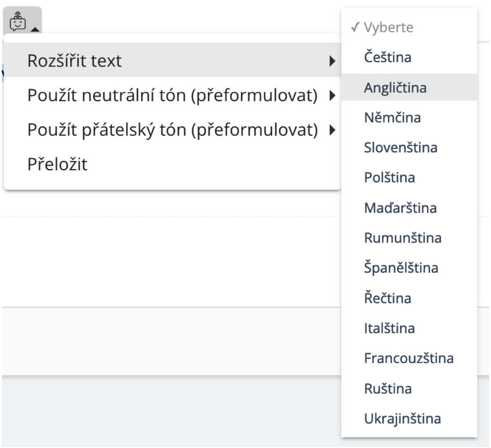Choose Němčina in the language list
This screenshot has width=491, height=448.
pyautogui.click(x=392, y=118)
